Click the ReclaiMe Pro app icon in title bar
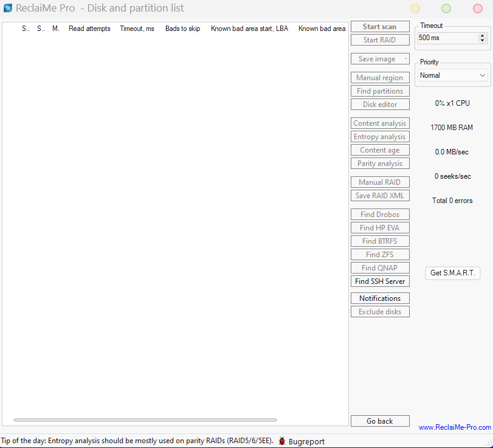Screen dimensions: 493x448 (x=7, y=8)
